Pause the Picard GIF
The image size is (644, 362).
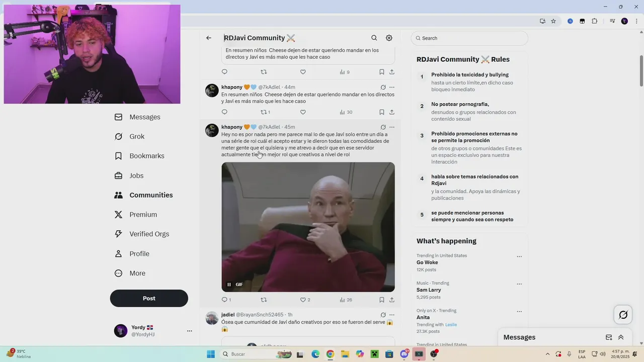click(229, 285)
